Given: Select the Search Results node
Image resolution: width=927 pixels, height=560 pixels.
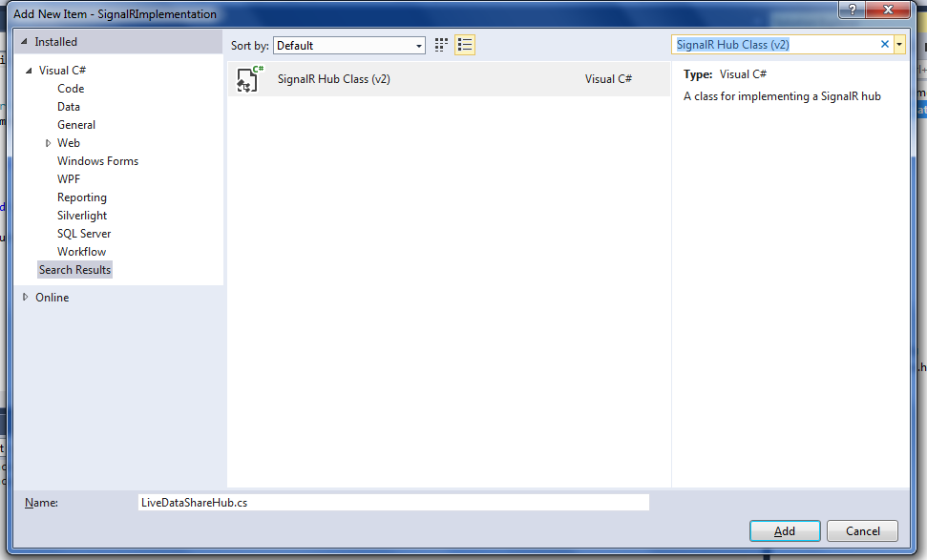Looking at the screenshot, I should coord(75,270).
